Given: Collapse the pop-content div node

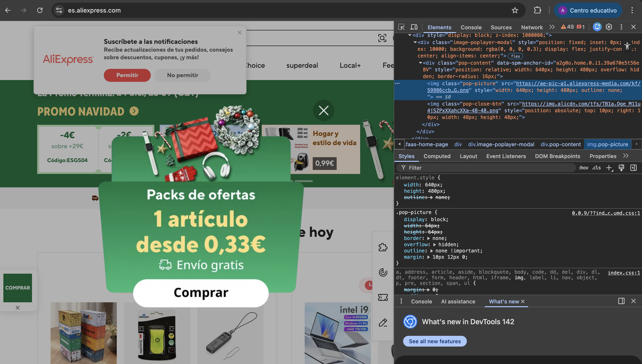Looking at the screenshot, I should pyautogui.click(x=420, y=63).
